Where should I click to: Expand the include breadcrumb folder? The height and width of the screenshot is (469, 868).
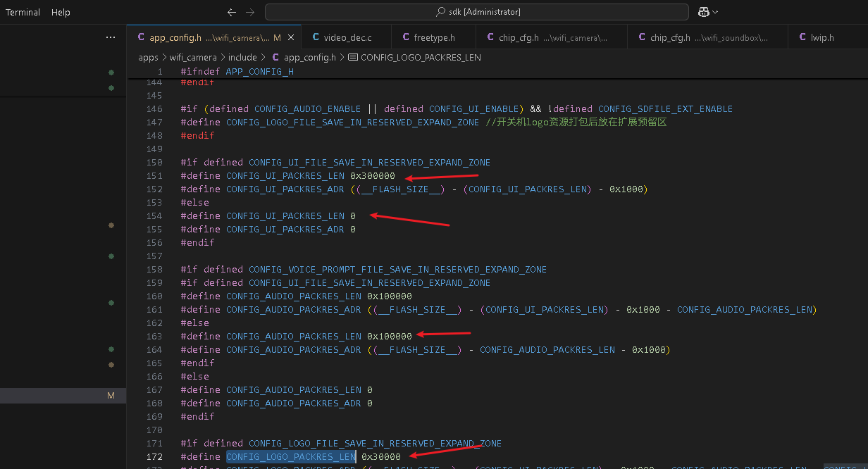[x=242, y=57]
